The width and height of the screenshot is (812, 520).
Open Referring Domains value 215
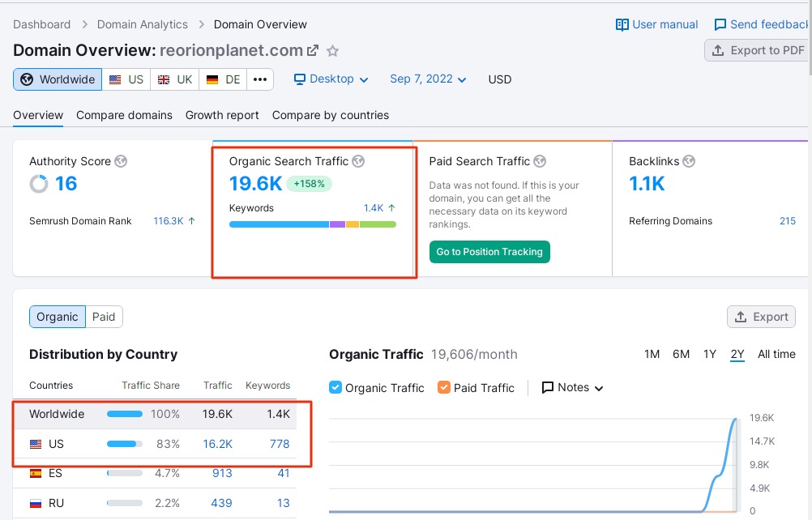click(x=788, y=221)
